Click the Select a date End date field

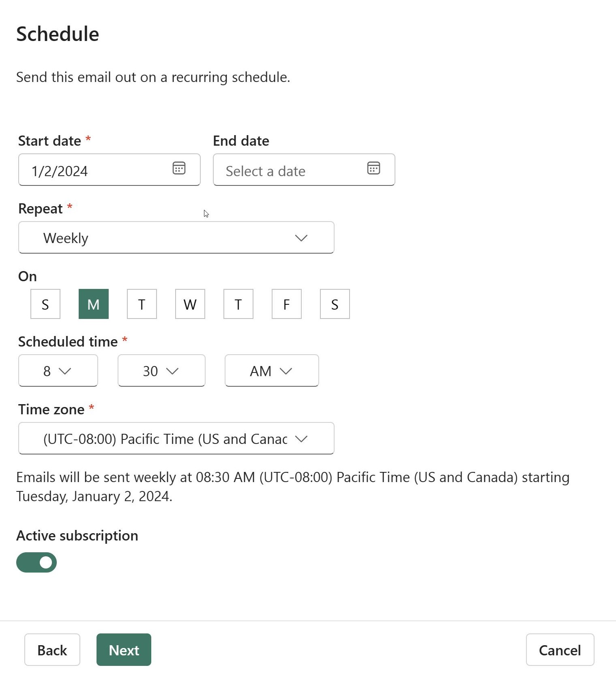point(284,170)
